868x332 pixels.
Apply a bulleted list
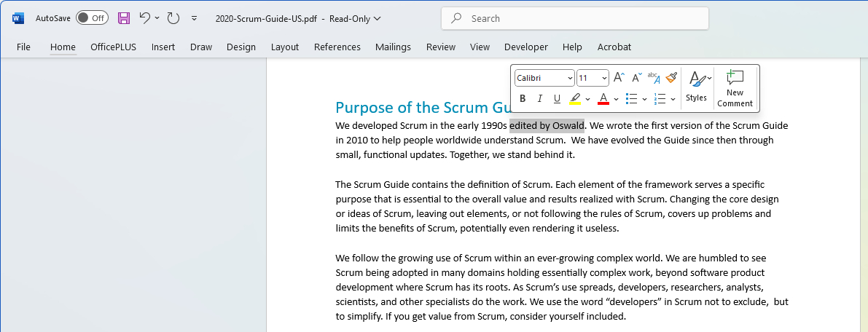pyautogui.click(x=632, y=98)
